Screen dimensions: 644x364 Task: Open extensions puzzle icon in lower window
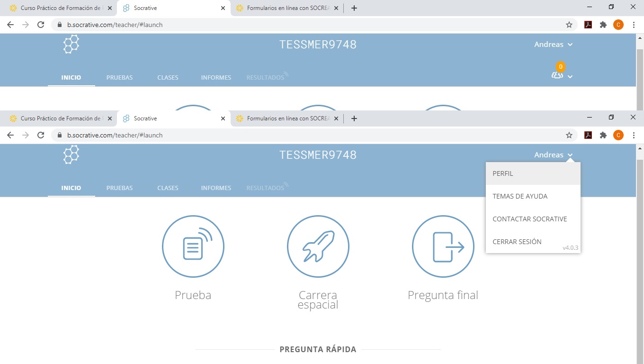[603, 135]
